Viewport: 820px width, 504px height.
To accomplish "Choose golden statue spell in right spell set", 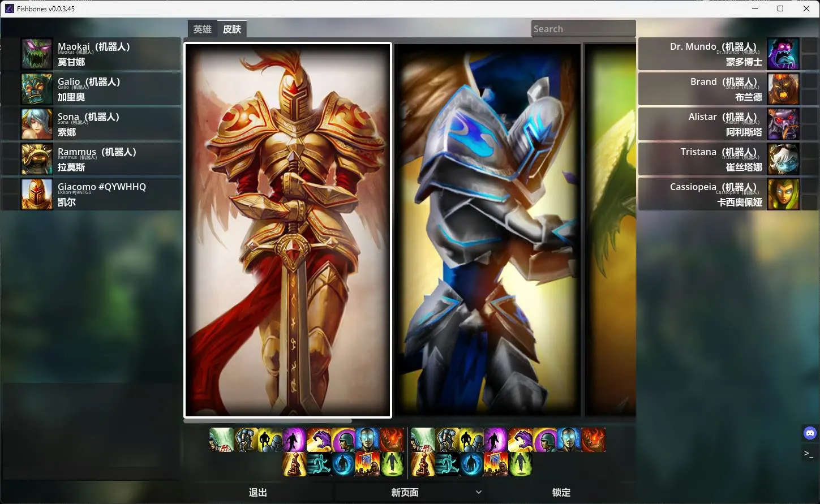I will (x=423, y=464).
